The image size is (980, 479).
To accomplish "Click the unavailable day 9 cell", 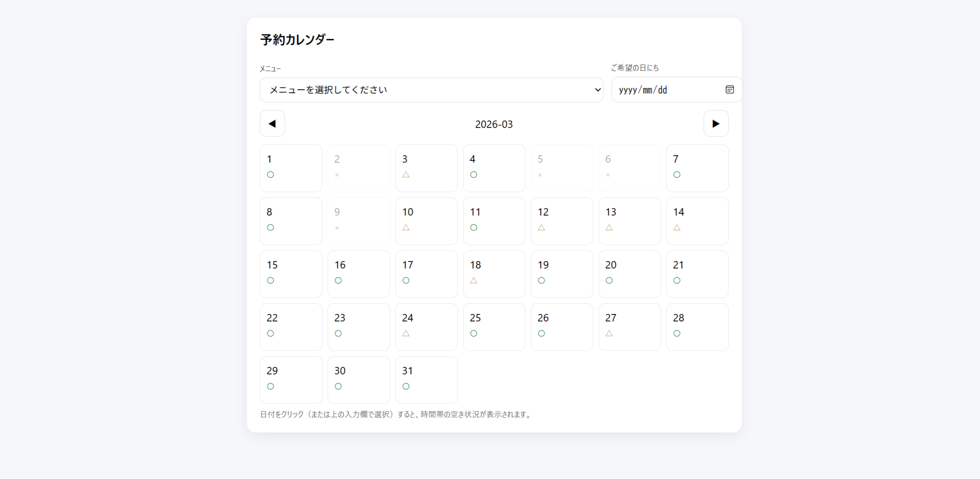I will [359, 221].
